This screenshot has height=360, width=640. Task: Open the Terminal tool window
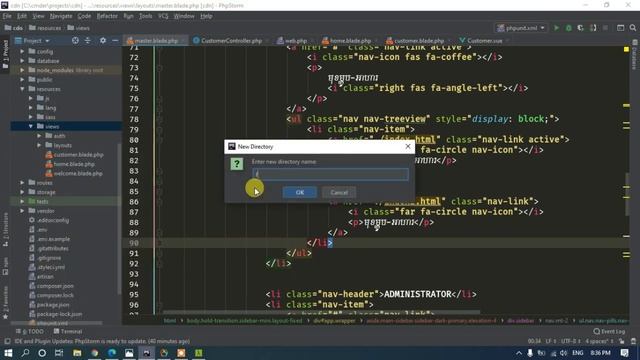point(68,331)
